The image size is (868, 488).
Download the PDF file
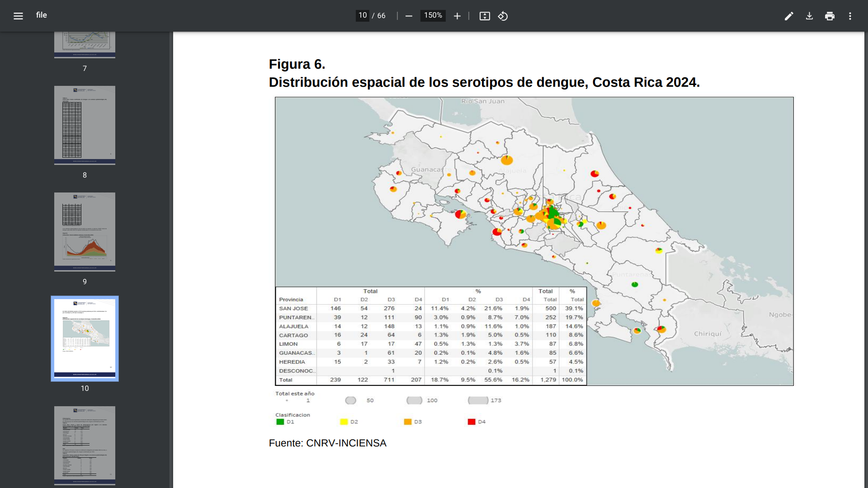pos(809,16)
